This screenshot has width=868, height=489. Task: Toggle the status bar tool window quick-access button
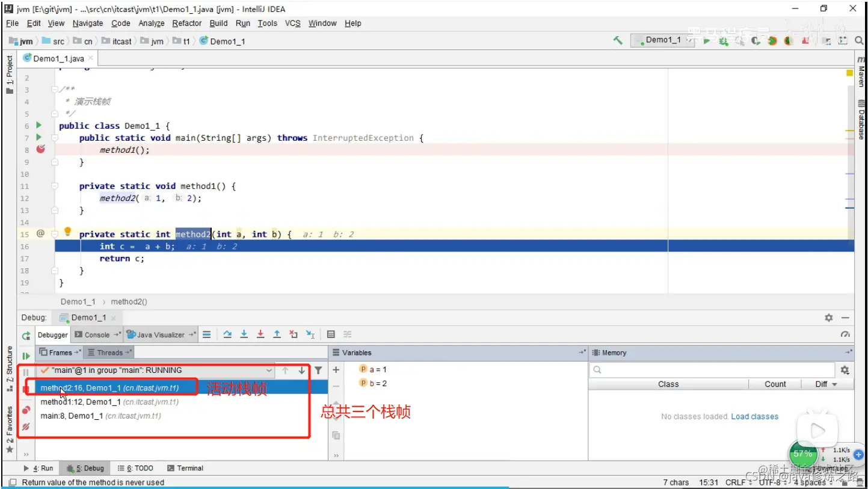pyautogui.click(x=13, y=482)
